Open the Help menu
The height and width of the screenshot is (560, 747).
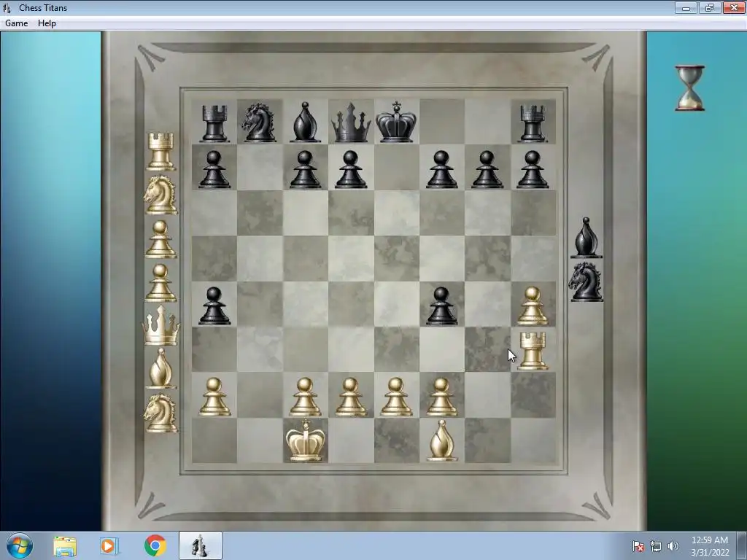(x=47, y=23)
